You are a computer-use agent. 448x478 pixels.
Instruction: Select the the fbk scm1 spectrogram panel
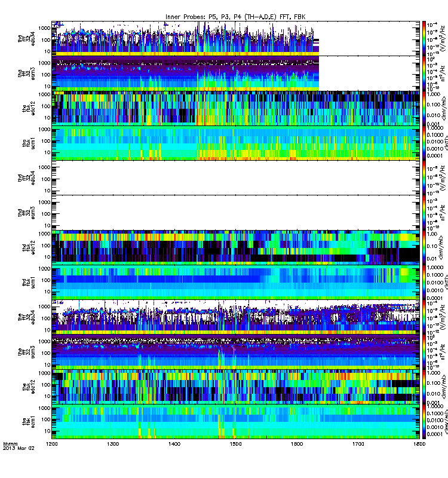(x=235, y=422)
